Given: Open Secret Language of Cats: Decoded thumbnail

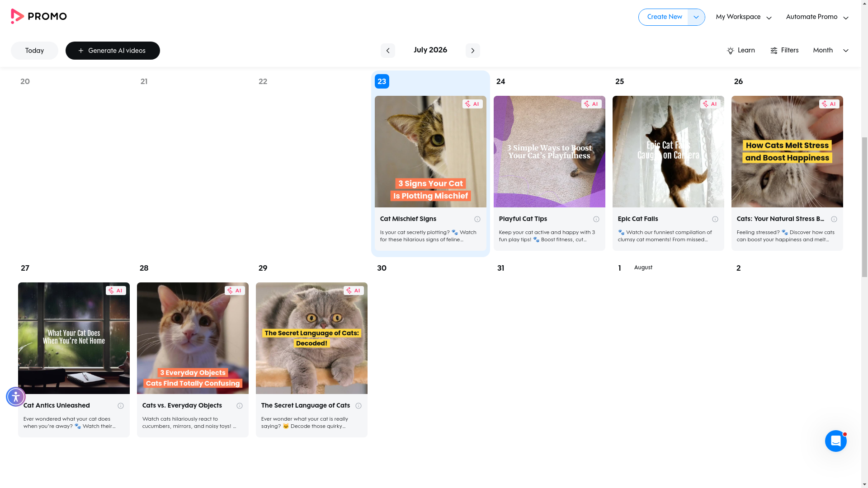Looking at the screenshot, I should [x=311, y=338].
